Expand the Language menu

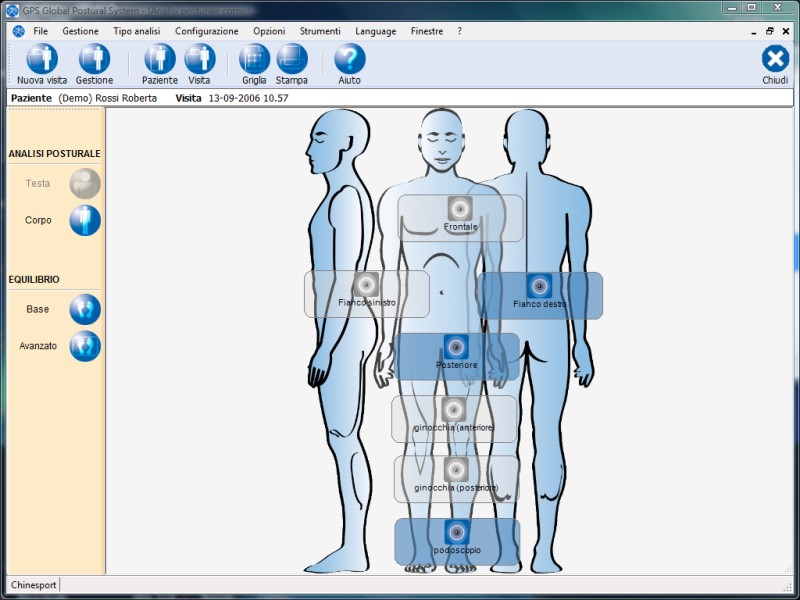pos(375,31)
